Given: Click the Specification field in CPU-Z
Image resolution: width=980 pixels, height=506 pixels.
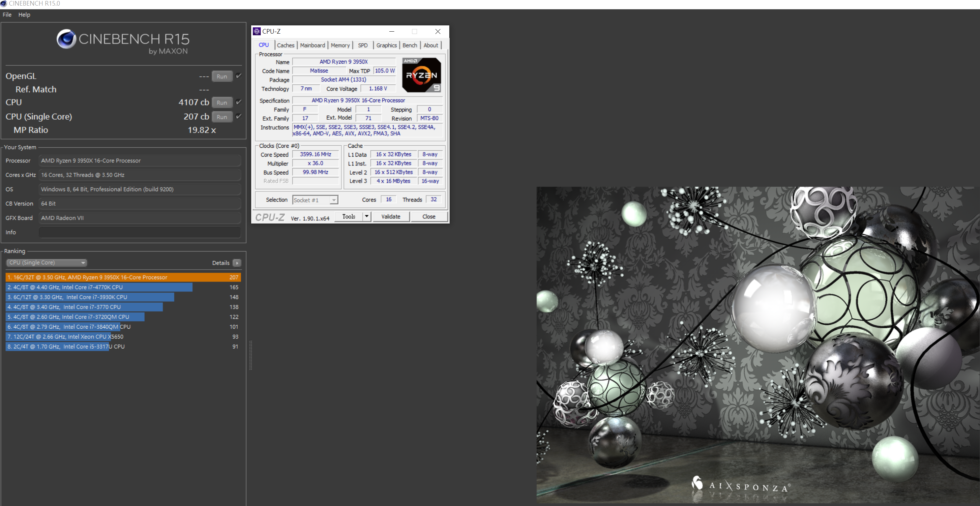Looking at the screenshot, I should coord(367,101).
